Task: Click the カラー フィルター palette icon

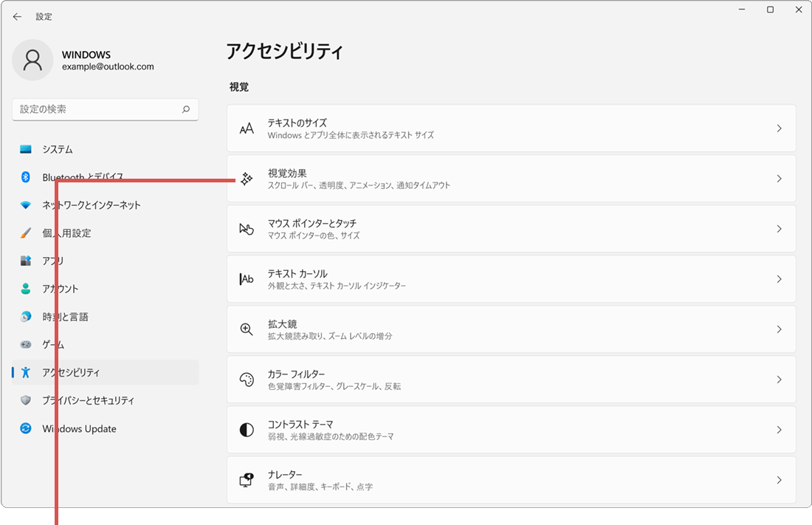Action: 246,380
